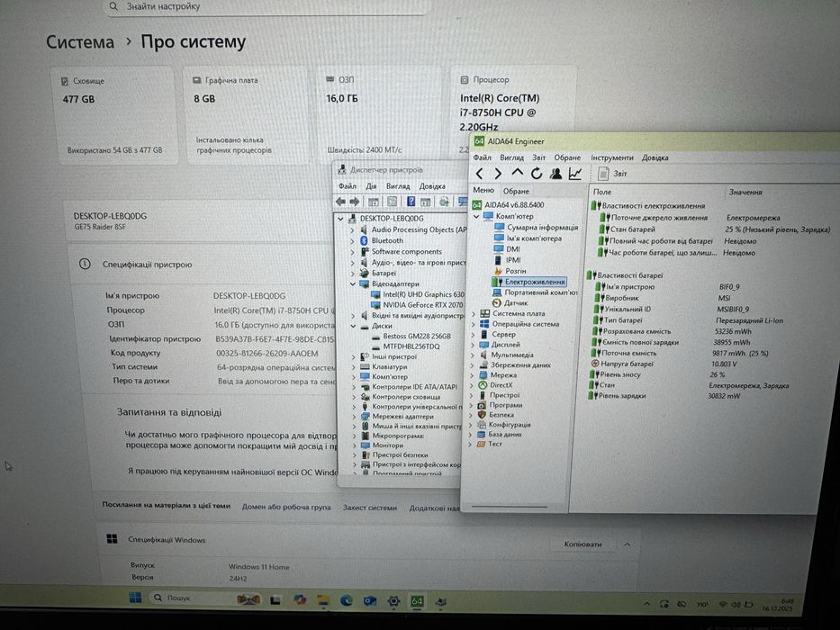Click AIDA64 Back navigation arrow

click(x=480, y=174)
